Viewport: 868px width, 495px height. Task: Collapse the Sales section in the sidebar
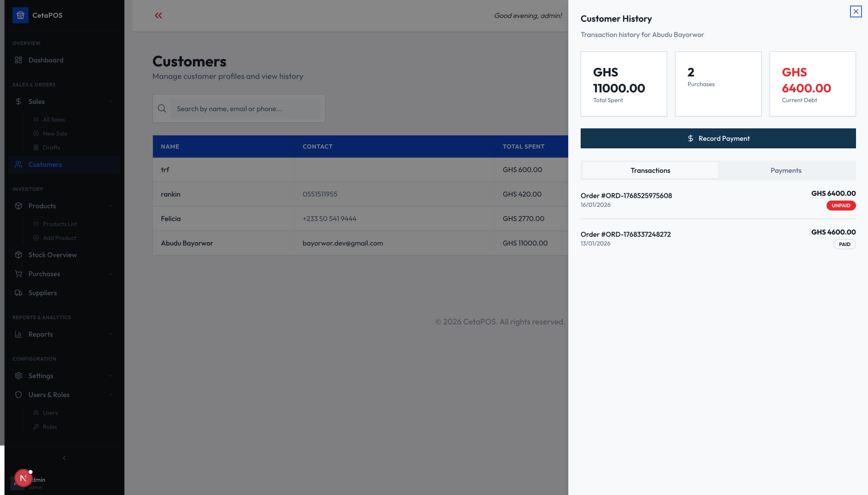(x=110, y=101)
